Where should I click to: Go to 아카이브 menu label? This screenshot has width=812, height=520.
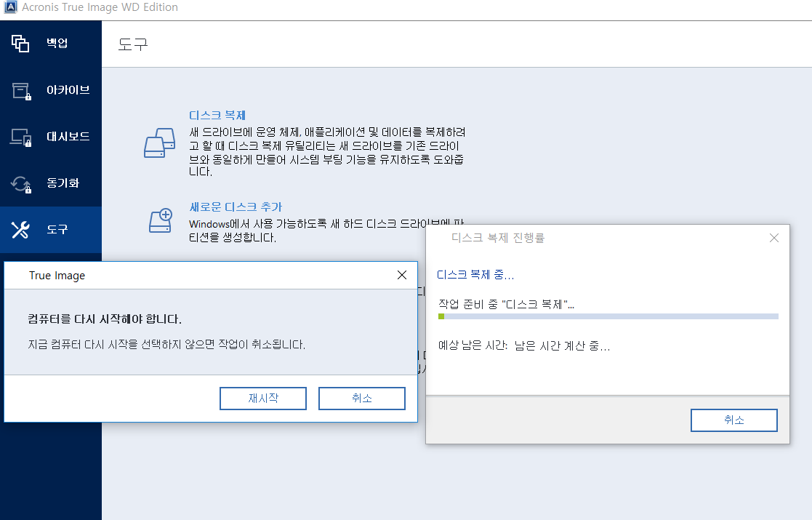(x=68, y=90)
